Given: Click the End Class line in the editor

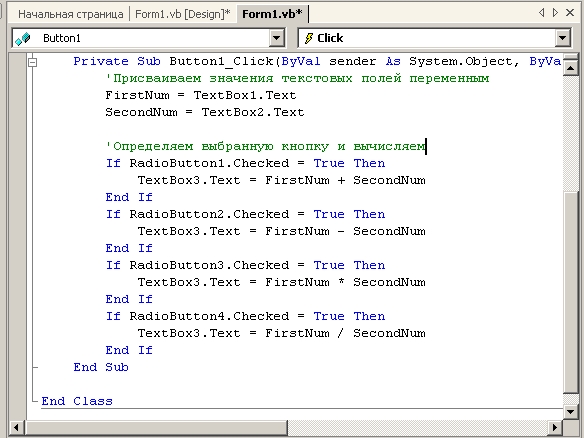Looking at the screenshot, I should (77, 401).
